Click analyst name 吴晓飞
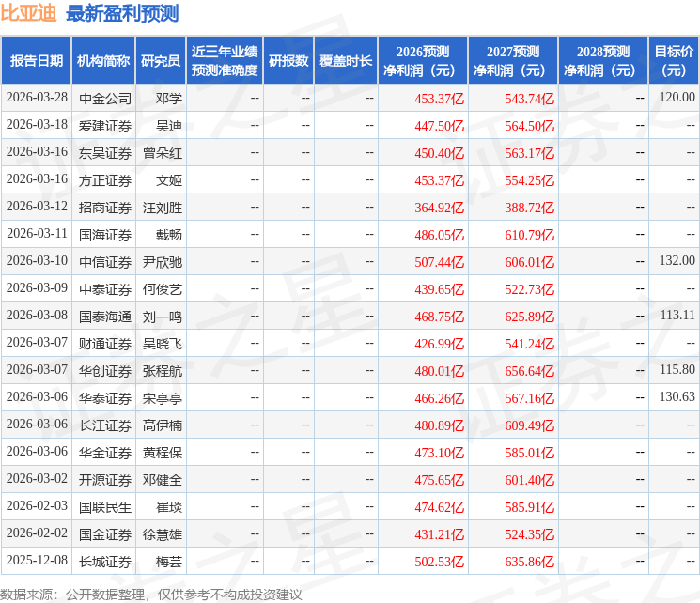 click(163, 344)
